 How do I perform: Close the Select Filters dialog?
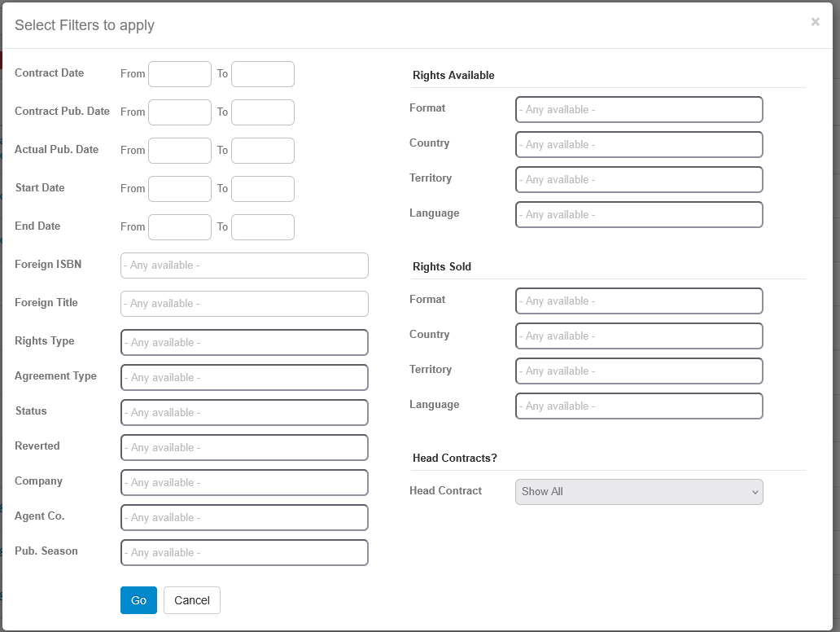815,22
